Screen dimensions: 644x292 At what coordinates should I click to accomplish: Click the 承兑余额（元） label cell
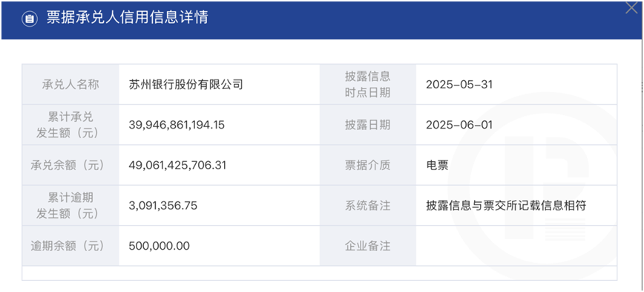[x=70, y=165]
